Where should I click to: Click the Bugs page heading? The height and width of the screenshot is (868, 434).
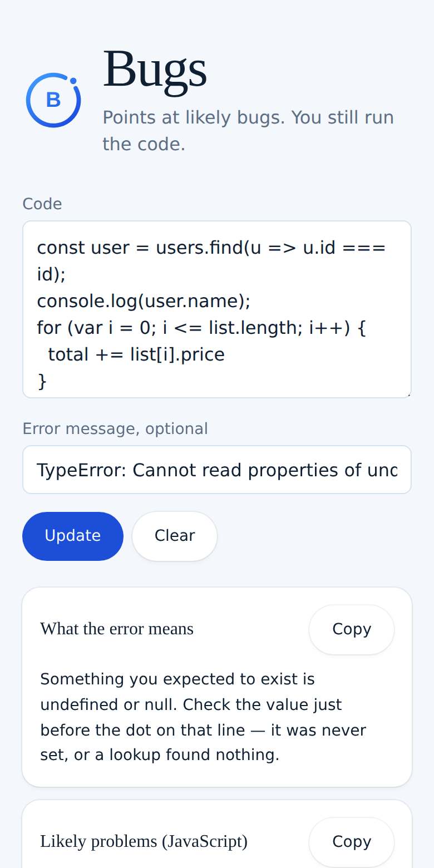pos(155,69)
